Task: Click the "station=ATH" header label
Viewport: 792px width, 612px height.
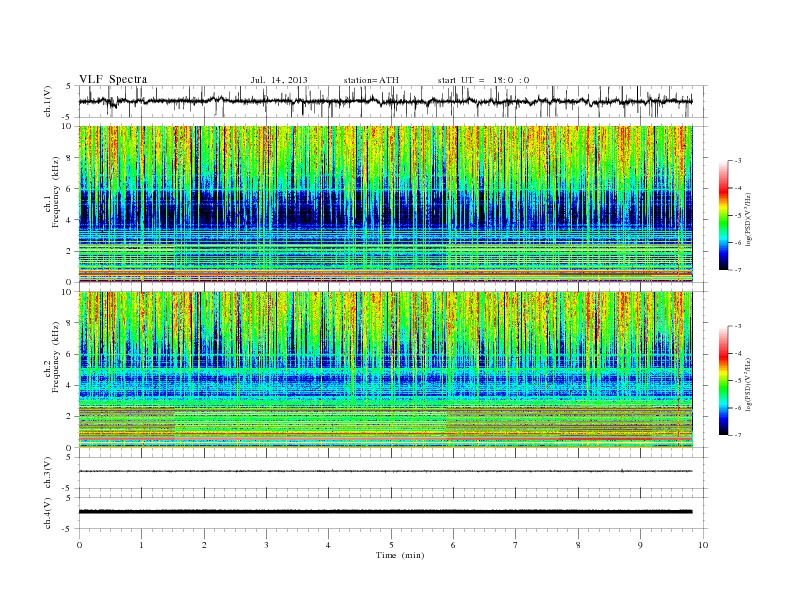Action: coord(371,80)
